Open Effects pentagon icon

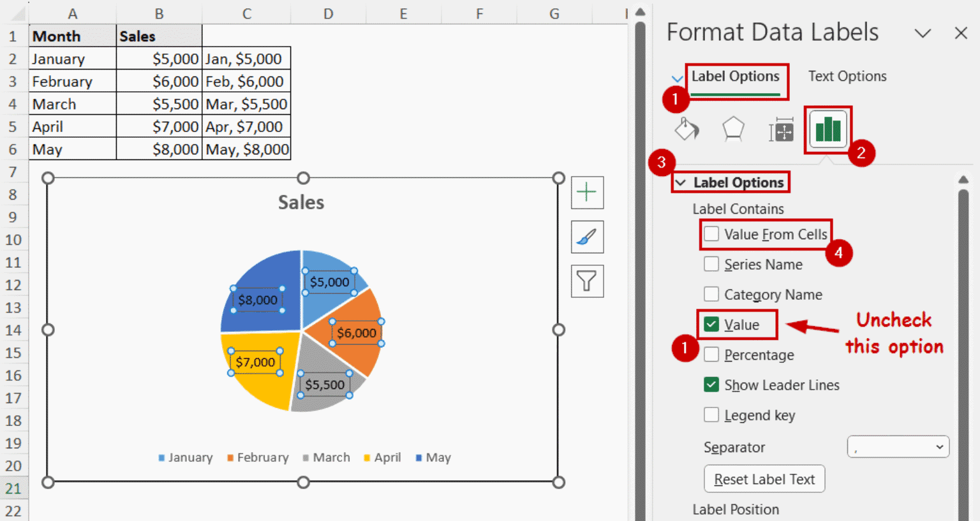(x=733, y=129)
